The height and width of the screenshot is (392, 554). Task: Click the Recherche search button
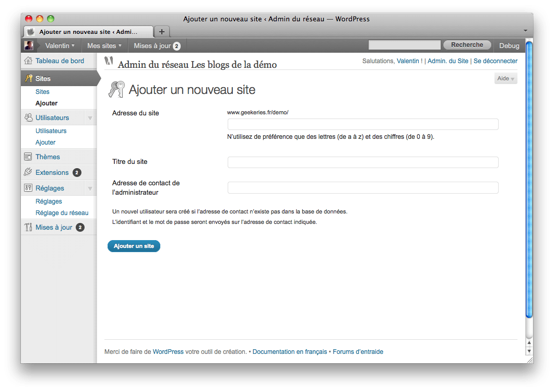467,45
